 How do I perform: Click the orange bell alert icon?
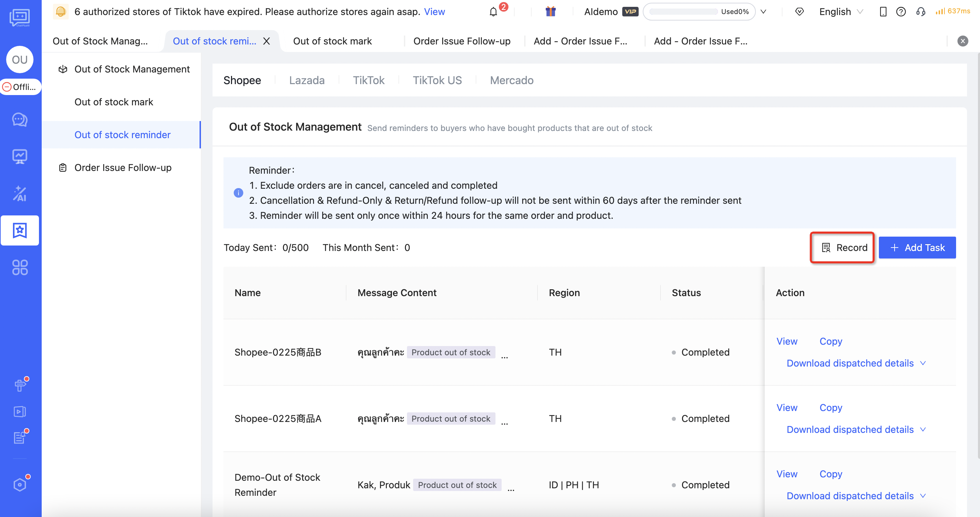coord(60,12)
